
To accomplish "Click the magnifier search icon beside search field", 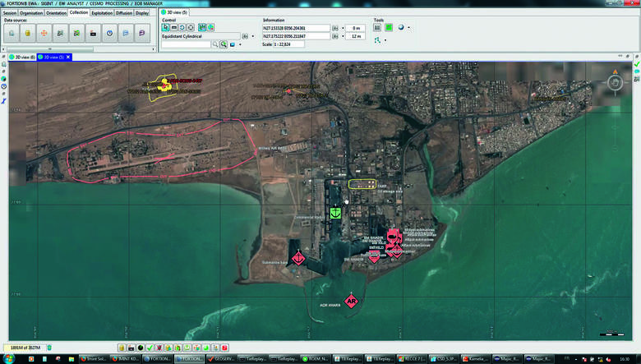I will point(214,44).
